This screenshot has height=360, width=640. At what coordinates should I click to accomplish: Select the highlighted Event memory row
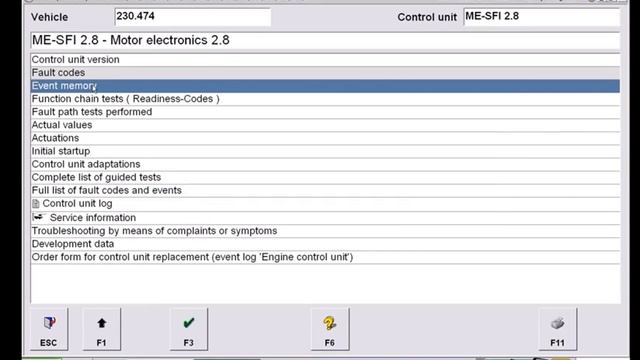click(325, 86)
